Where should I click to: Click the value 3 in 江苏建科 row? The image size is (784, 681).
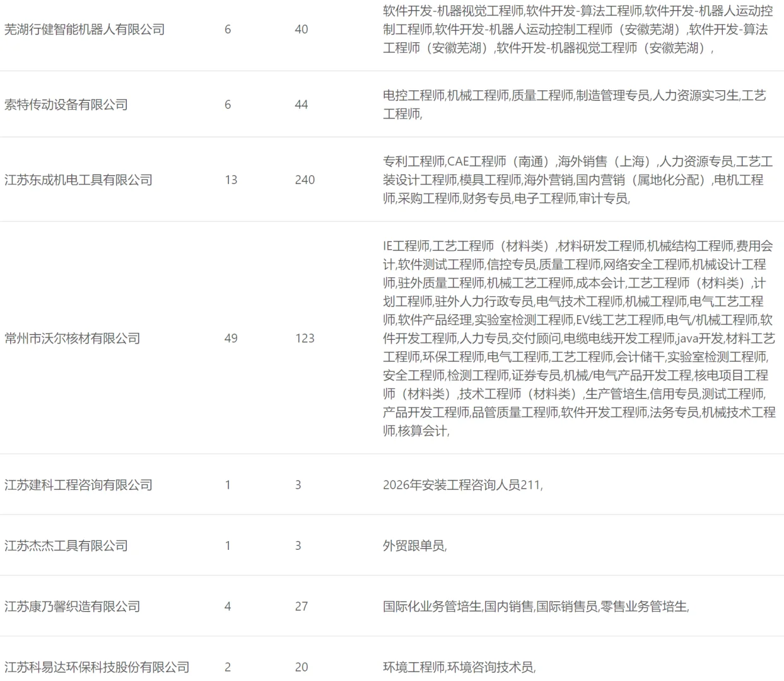click(x=298, y=485)
